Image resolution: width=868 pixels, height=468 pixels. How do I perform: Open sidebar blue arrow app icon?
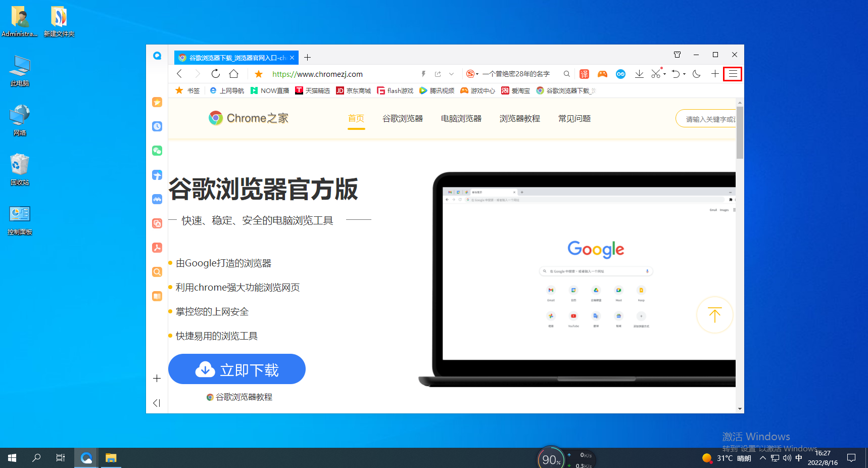click(157, 175)
